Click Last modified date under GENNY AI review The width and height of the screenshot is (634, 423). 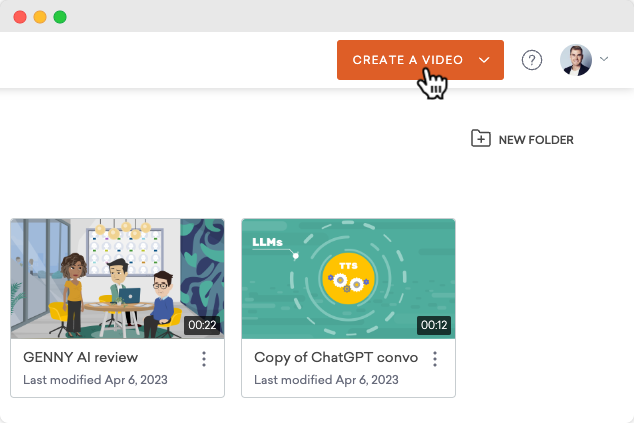click(95, 380)
